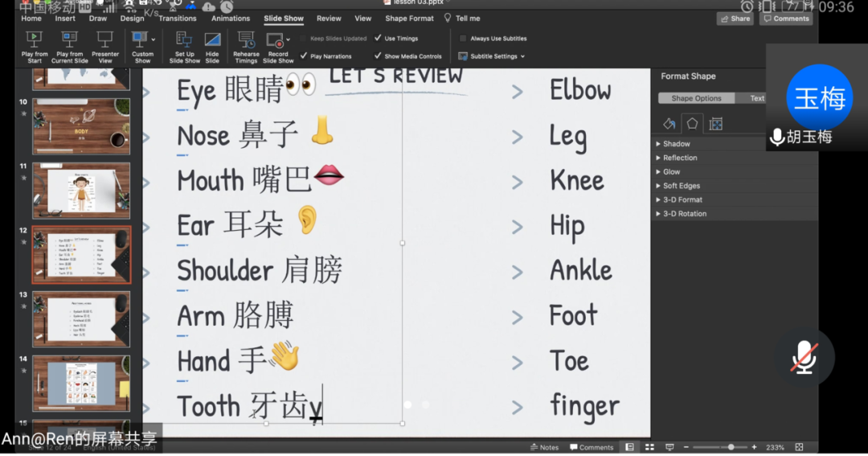Viewport: 868px width, 456px height.
Task: Click the Share button
Action: coord(735,18)
